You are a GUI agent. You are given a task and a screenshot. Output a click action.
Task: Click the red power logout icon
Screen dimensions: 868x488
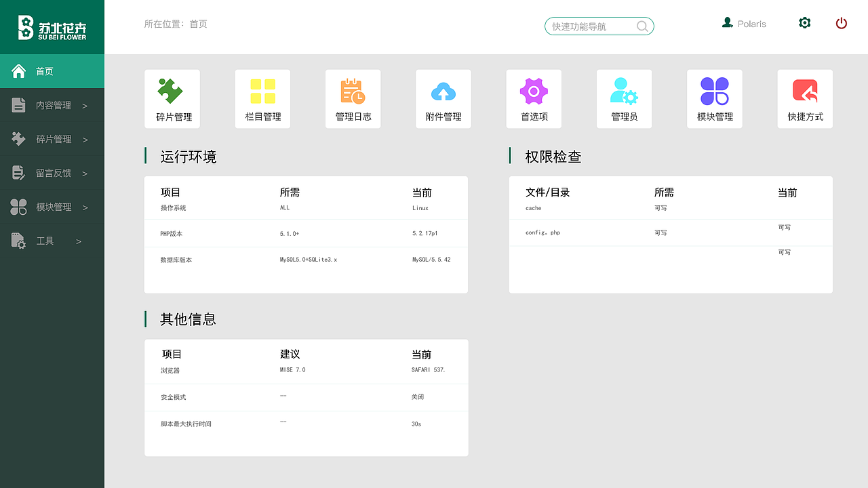[841, 22]
